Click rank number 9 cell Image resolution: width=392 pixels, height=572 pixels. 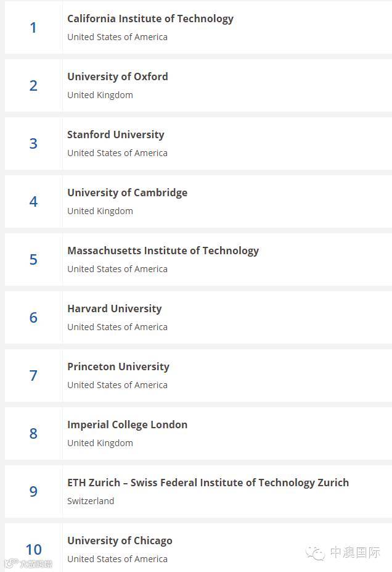pos(33,491)
